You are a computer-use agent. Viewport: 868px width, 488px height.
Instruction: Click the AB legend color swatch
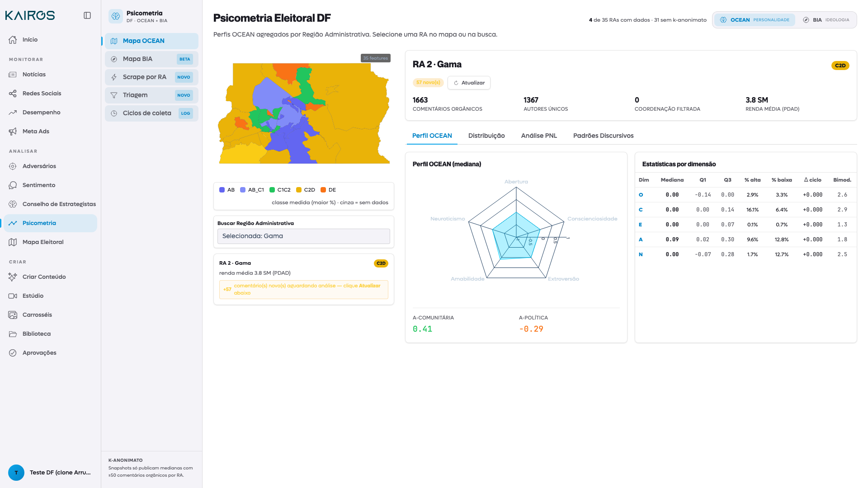222,190
